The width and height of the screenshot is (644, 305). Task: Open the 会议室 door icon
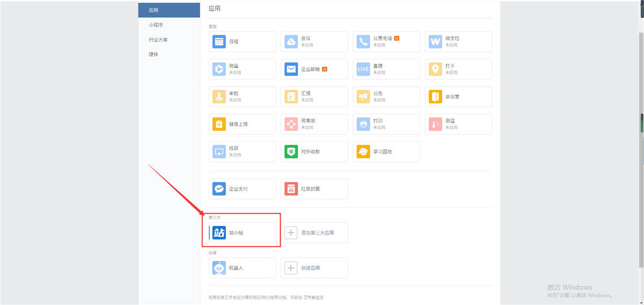click(x=435, y=97)
